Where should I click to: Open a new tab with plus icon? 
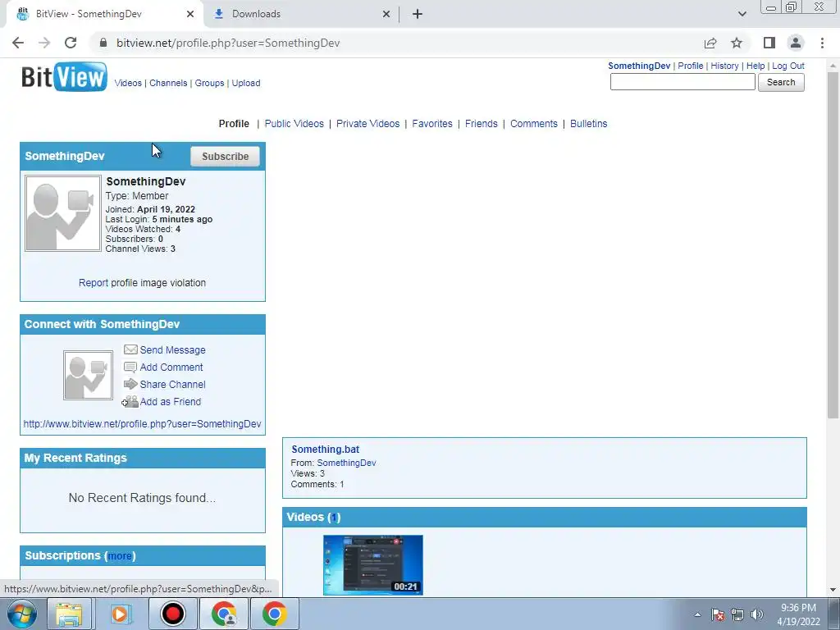pyautogui.click(x=418, y=14)
